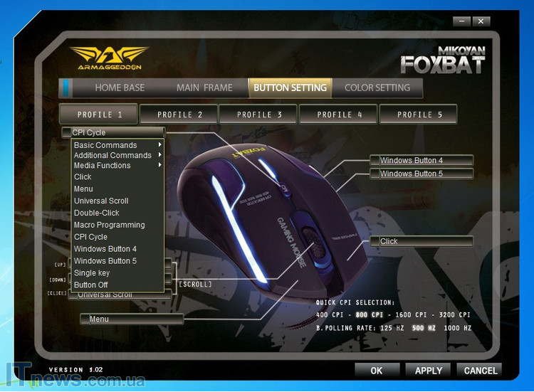Open the Windows Button 5 assignment dropdown
The height and width of the screenshot is (392, 534).
point(421,174)
